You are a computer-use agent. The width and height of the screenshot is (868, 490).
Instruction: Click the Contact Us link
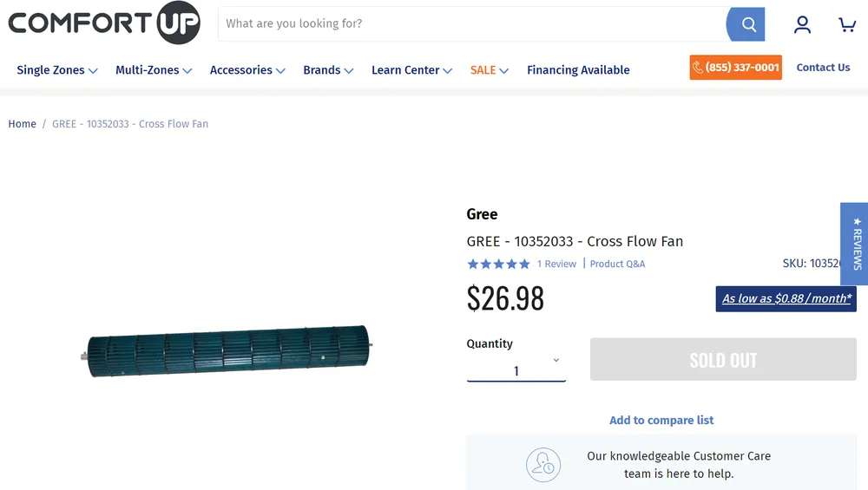(x=823, y=68)
